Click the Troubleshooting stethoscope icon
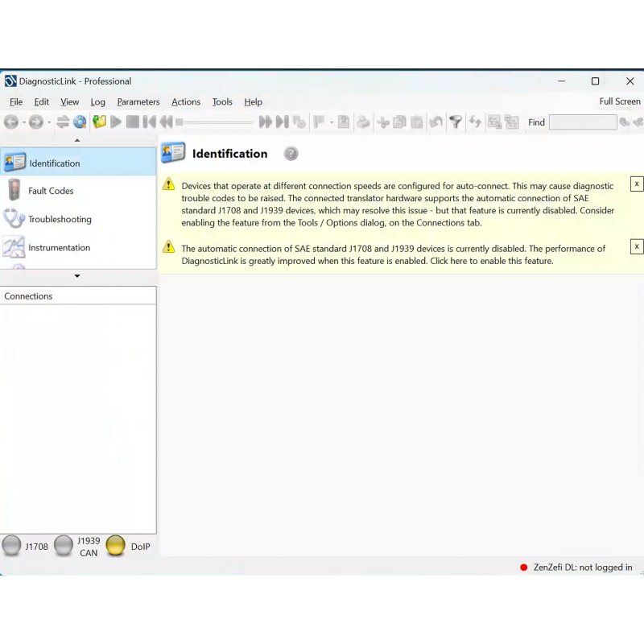Image resolution: width=644 pixels, height=644 pixels. pyautogui.click(x=14, y=219)
